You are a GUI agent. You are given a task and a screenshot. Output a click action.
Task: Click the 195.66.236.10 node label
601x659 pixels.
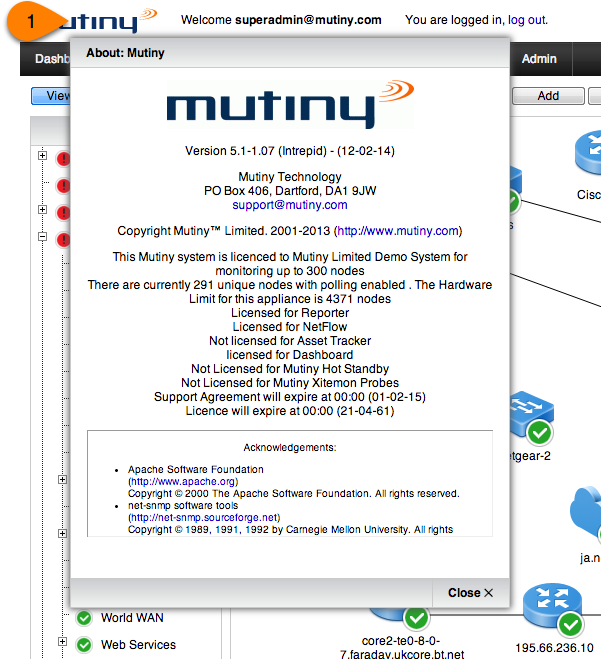pyautogui.click(x=554, y=648)
